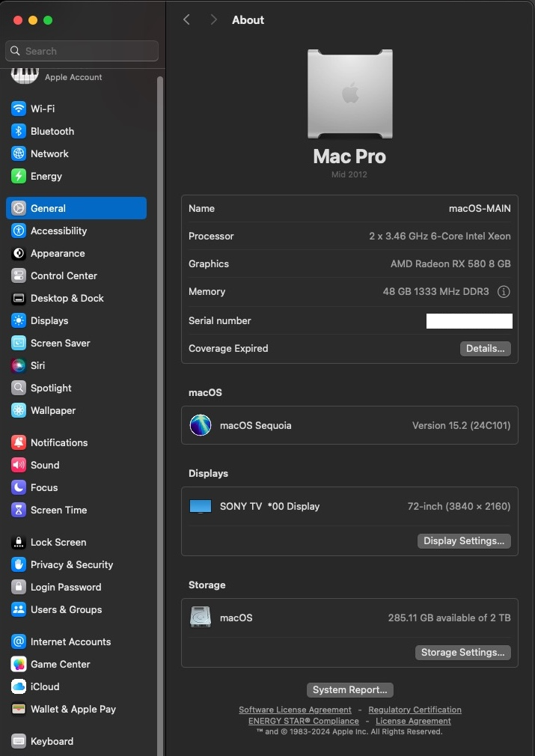Click the Mac Pro tower image
Viewport: 535px width, 756px height.
[x=350, y=94]
